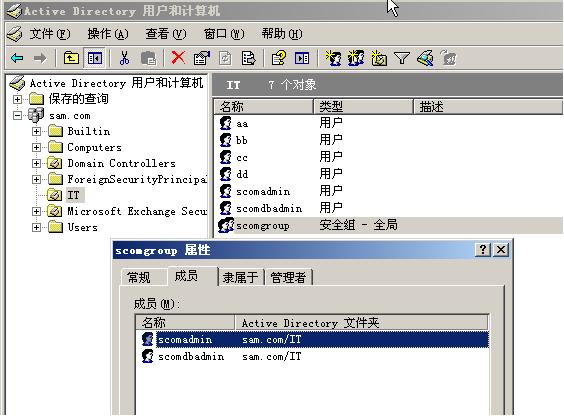Viewport: 564px width, 416px height.
Task: Click the scomgroup security group icon
Action: tap(226, 225)
